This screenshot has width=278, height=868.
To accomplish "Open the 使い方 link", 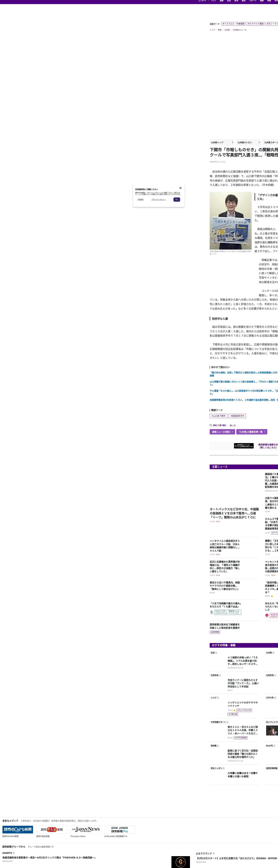I will (233, 426).
